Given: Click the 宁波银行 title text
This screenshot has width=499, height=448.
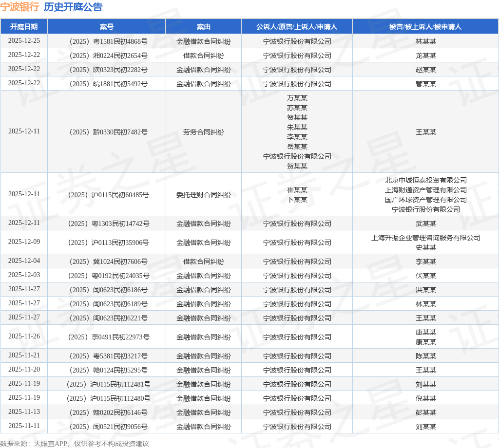Looking at the screenshot, I should [x=19, y=7].
